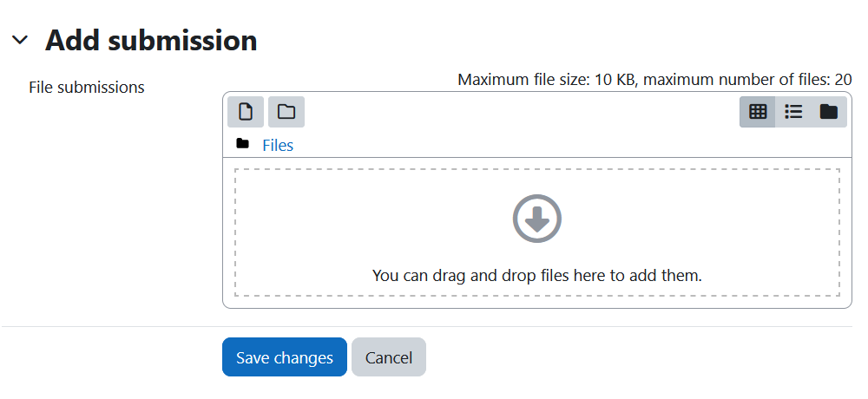Viewport: 868px width, 399px height.
Task: Switch to icon grid view
Action: [757, 112]
